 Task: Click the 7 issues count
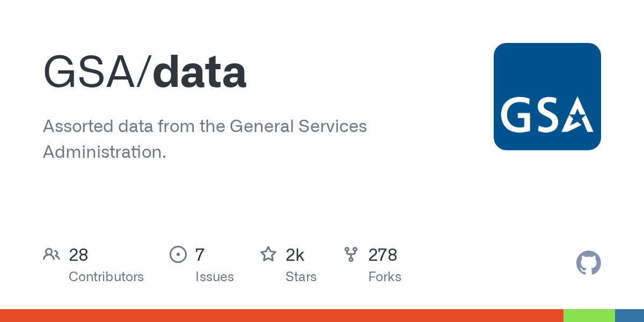tap(200, 255)
